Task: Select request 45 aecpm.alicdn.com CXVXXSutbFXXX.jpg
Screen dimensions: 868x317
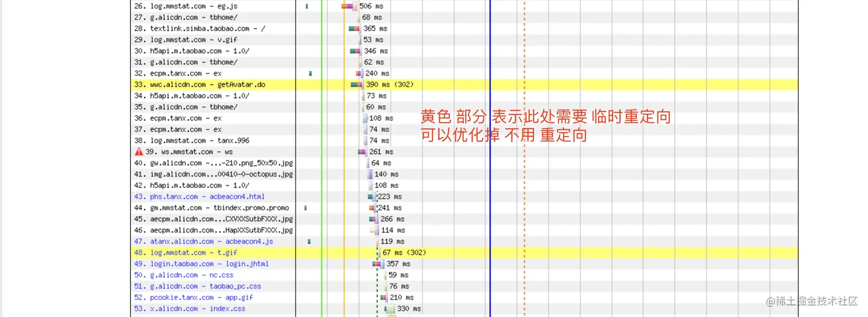Action: click(214, 219)
